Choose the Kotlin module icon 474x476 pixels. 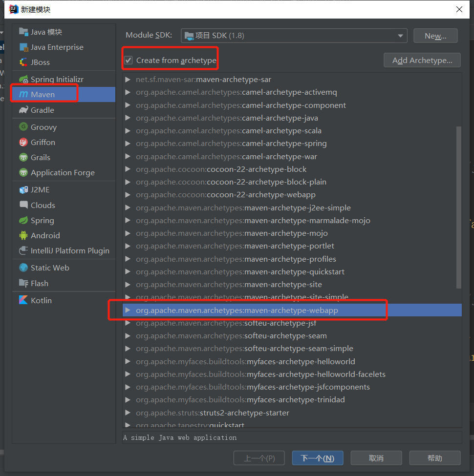(x=23, y=300)
